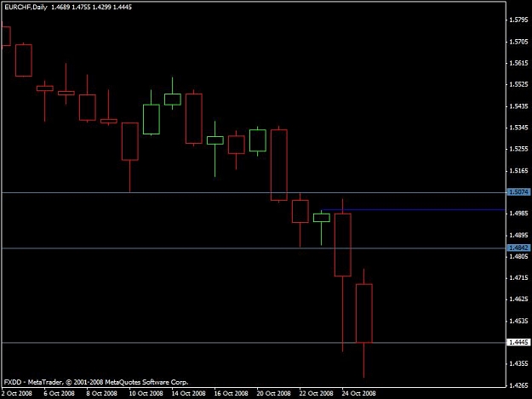The image size is (532, 399).
Task: Click the 24 Oct 2008 date label
Action: (358, 393)
